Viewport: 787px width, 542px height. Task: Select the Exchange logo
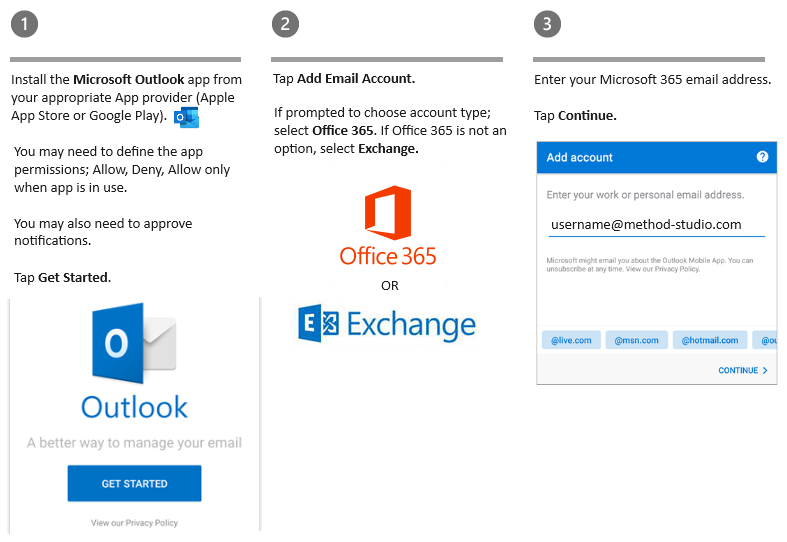click(x=386, y=324)
